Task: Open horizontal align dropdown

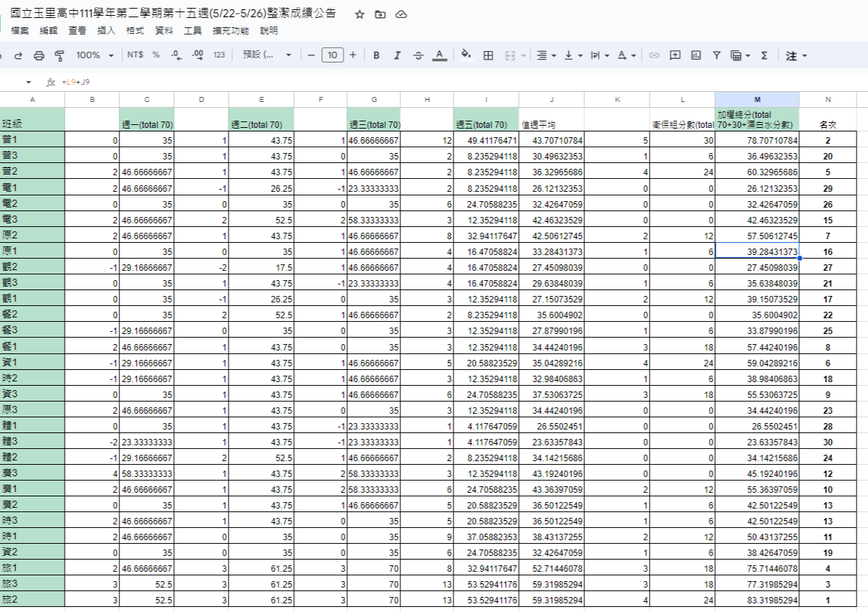Action: tap(546, 55)
